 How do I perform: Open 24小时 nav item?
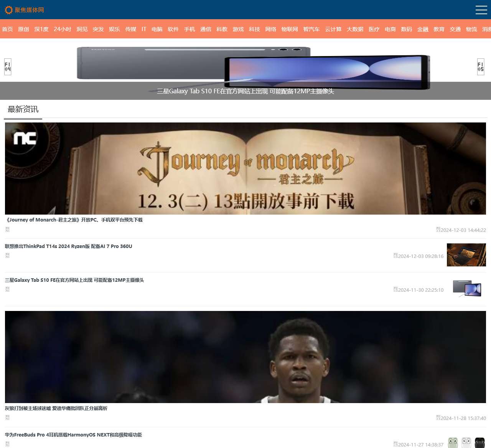tap(63, 29)
